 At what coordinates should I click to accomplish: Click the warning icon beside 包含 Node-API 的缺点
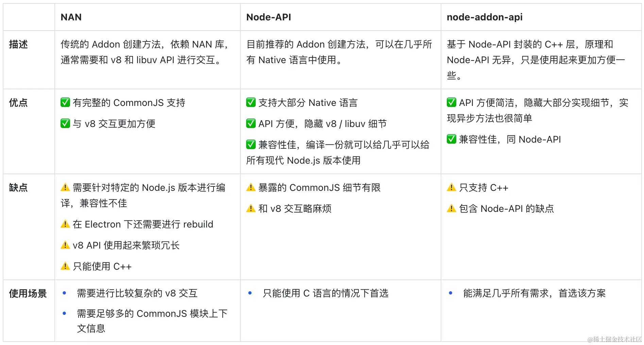(x=452, y=208)
